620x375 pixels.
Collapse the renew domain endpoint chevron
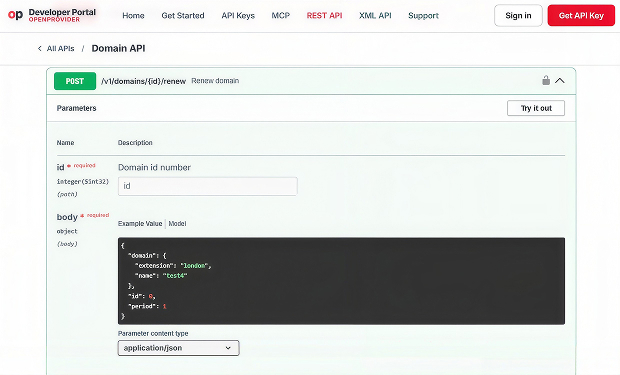(x=560, y=81)
